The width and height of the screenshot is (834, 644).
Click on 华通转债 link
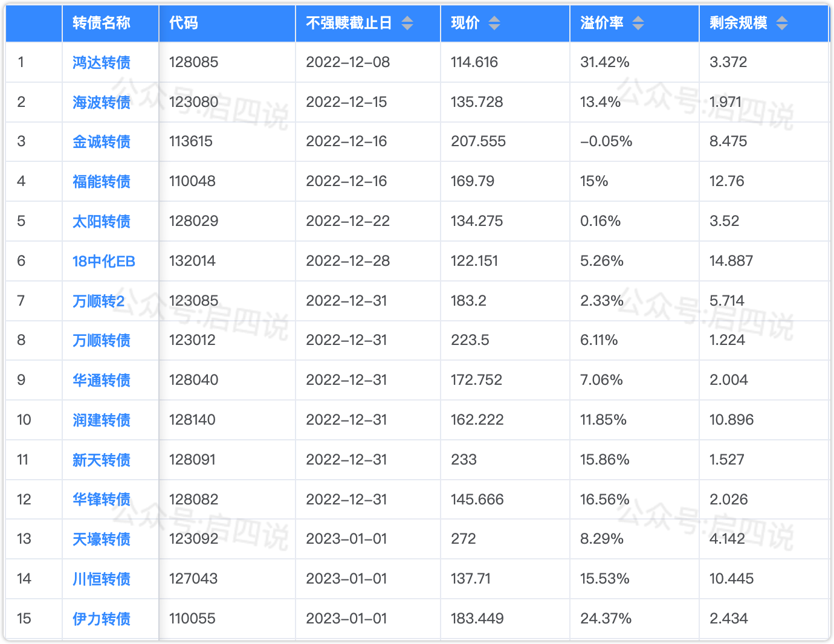102,380
